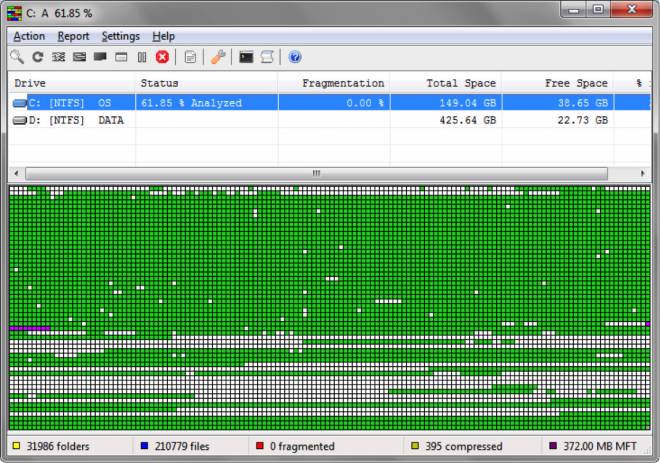Open the Help menu
Screen dimensions: 660x463
tap(163, 36)
